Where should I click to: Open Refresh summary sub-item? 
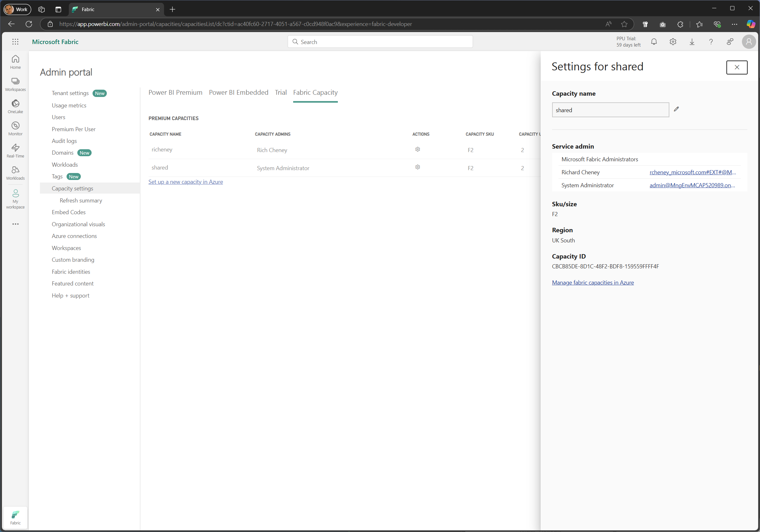tap(81, 200)
